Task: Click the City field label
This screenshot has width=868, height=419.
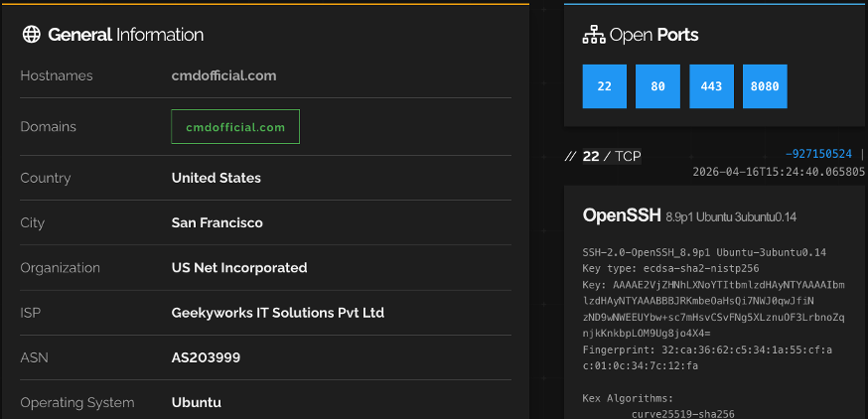Action: pos(32,222)
